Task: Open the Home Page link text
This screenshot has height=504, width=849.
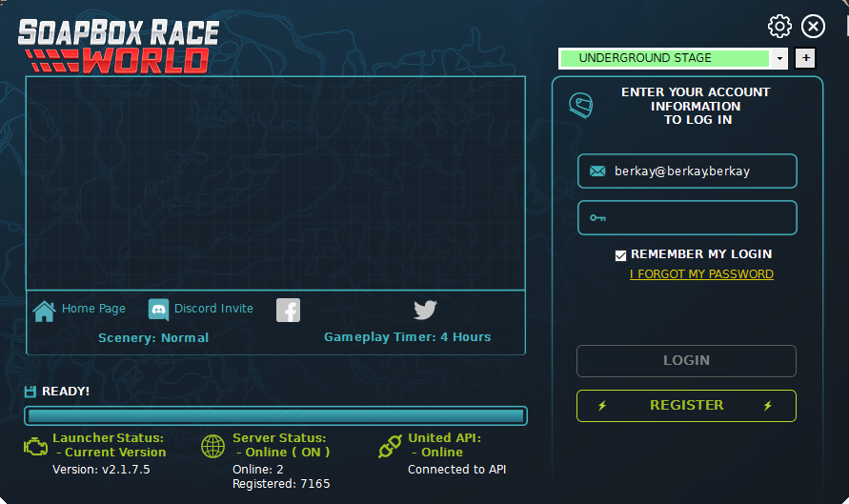Action: pos(93,308)
